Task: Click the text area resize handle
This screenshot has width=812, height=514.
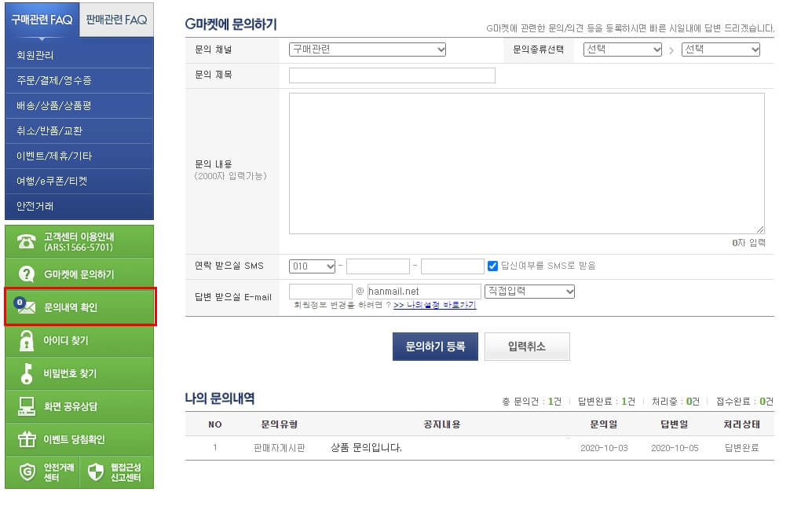Action: tap(759, 229)
